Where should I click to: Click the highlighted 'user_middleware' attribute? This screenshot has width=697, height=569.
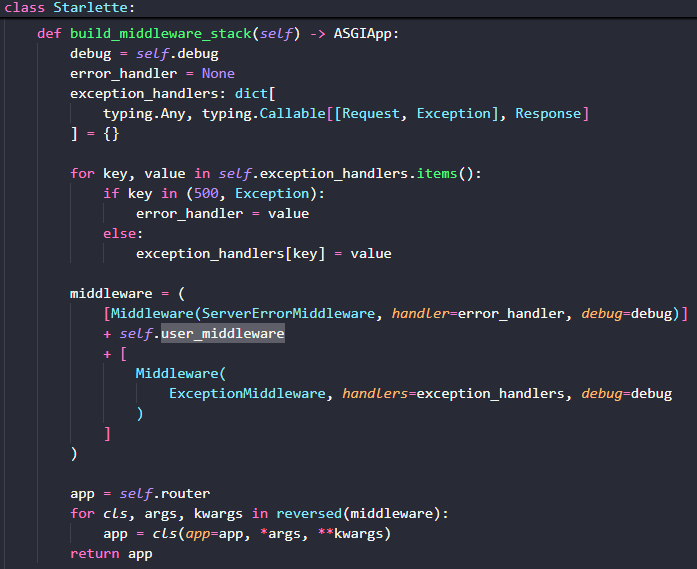coord(223,333)
